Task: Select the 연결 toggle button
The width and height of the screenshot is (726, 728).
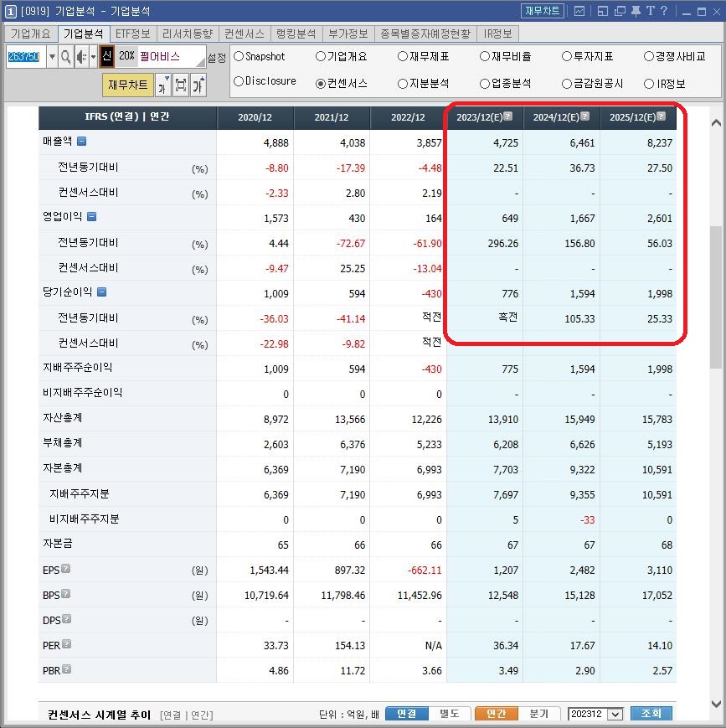Action: (407, 714)
